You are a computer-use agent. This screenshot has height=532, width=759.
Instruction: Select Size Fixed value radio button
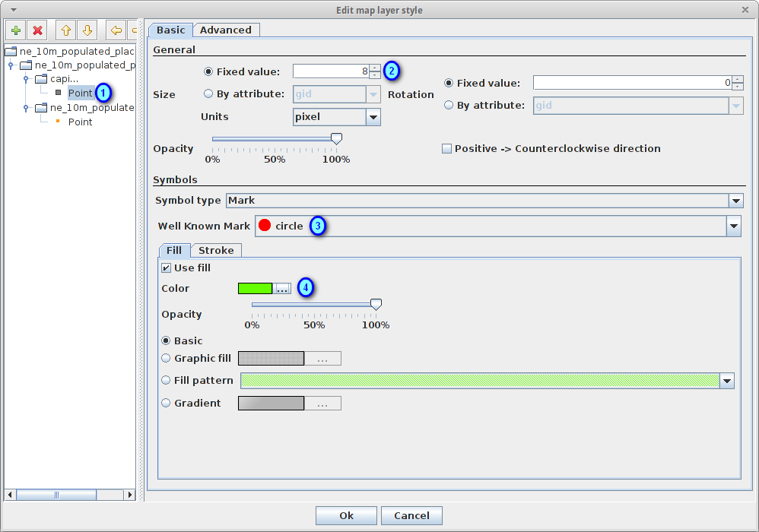(208, 71)
